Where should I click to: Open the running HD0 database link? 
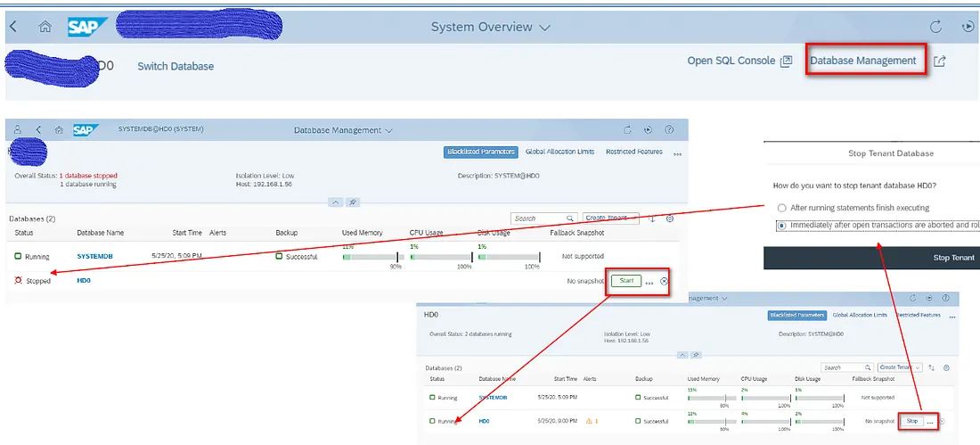click(485, 421)
